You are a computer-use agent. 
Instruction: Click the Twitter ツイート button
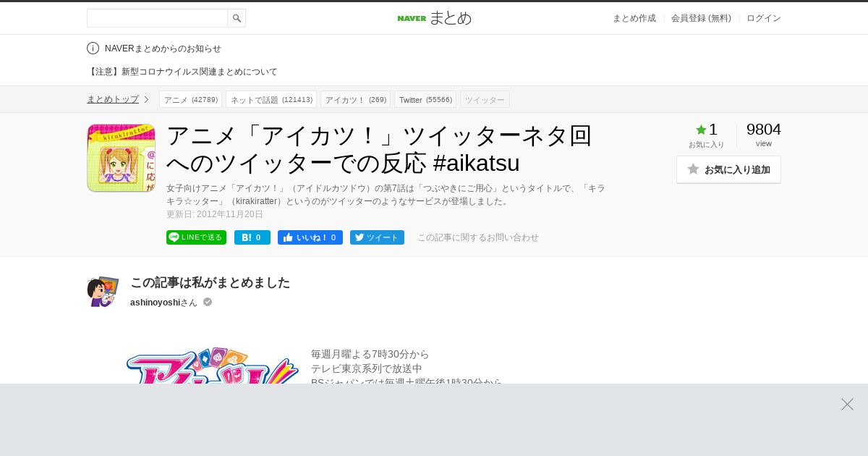point(377,237)
